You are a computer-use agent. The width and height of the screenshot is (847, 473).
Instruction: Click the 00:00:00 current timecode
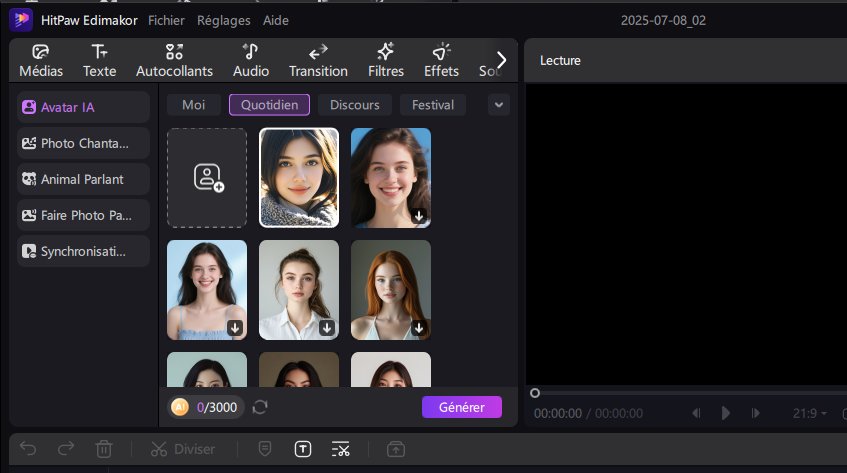557,414
